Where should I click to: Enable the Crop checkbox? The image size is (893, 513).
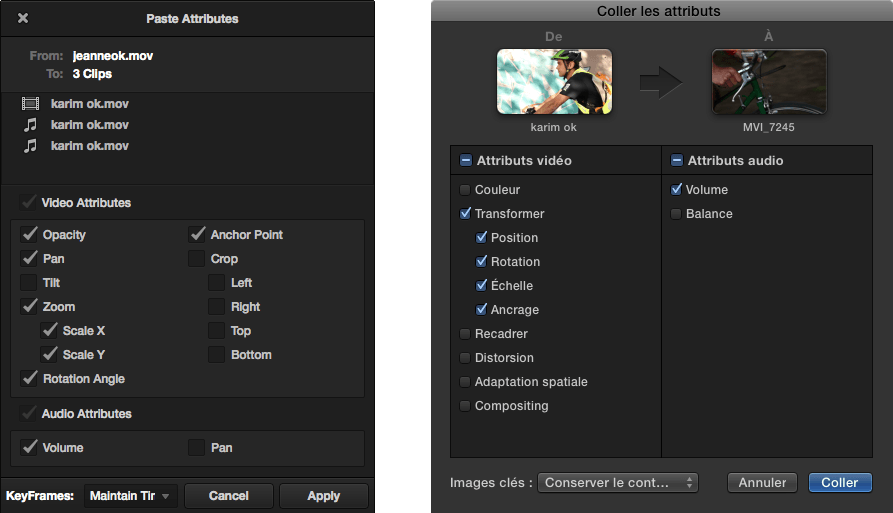point(196,258)
